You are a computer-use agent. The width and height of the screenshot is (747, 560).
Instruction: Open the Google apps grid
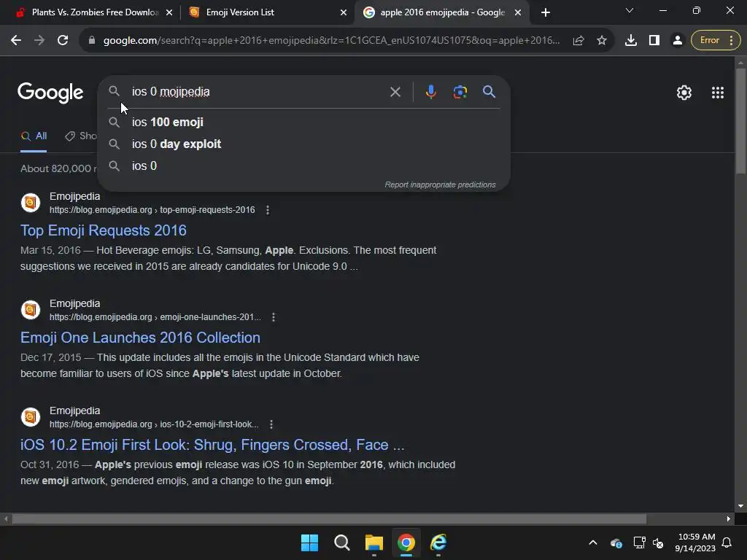coord(718,93)
